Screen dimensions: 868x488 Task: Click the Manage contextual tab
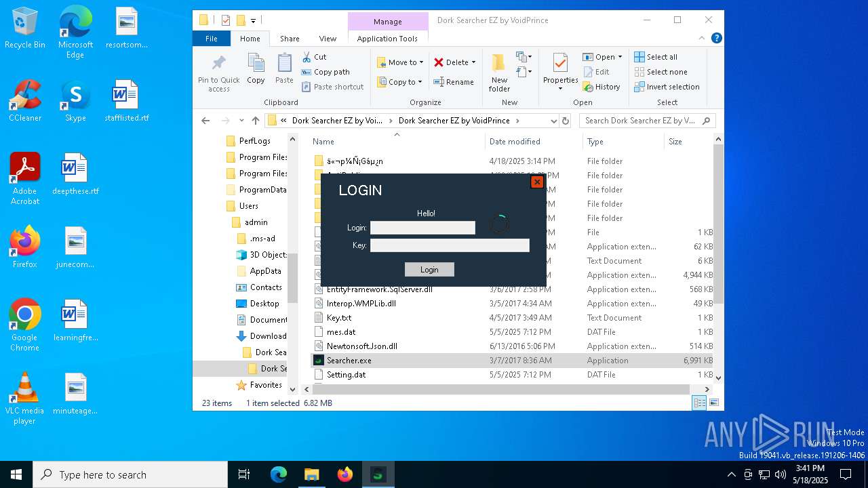(x=388, y=22)
